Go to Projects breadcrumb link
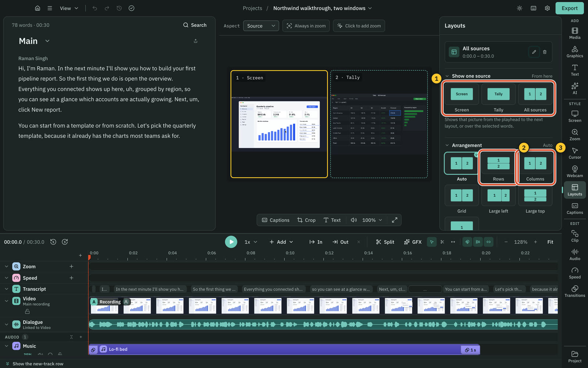Image resolution: width=588 pixels, height=368 pixels. pos(252,8)
